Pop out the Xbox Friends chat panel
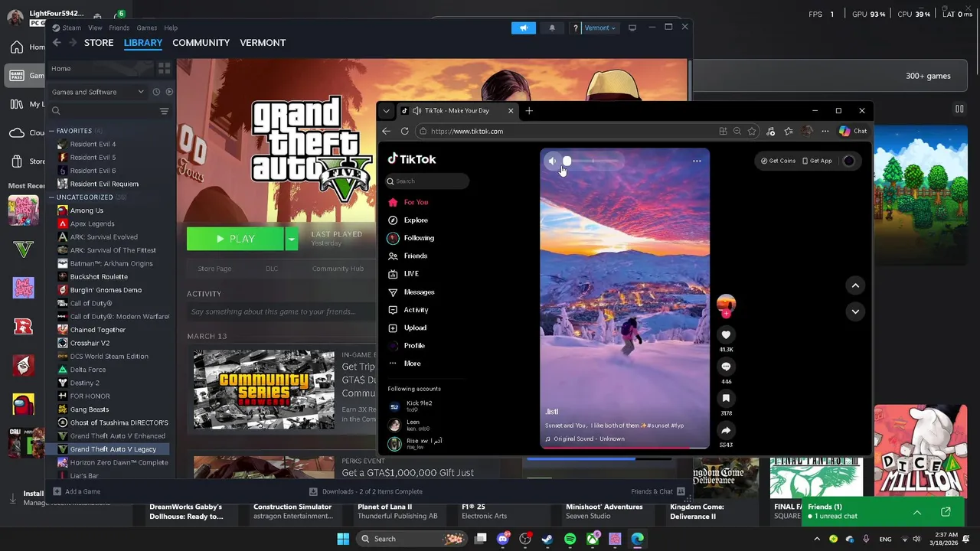This screenshot has height=551, width=980. (946, 512)
